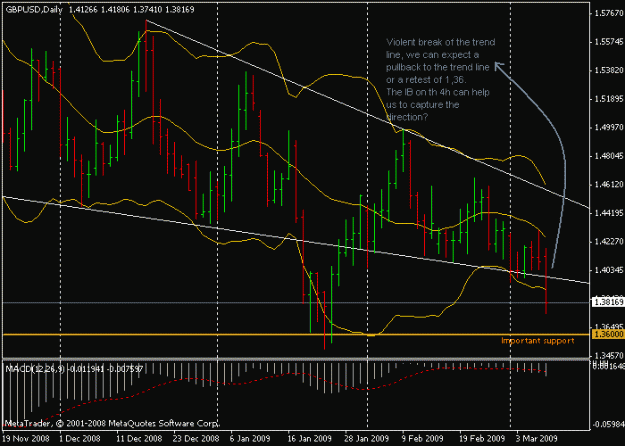Click the 1.51895 price axis label
Screen dimensions: 625x446
[x=609, y=99]
